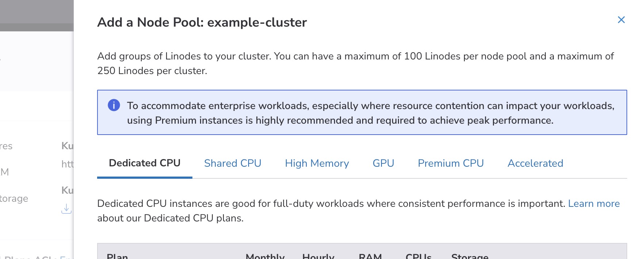
Task: Switch to the Shared CPU tab
Action: [x=233, y=163]
